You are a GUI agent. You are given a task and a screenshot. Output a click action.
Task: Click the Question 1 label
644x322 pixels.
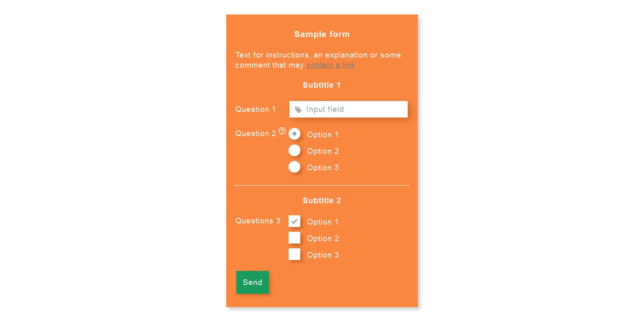[256, 109]
